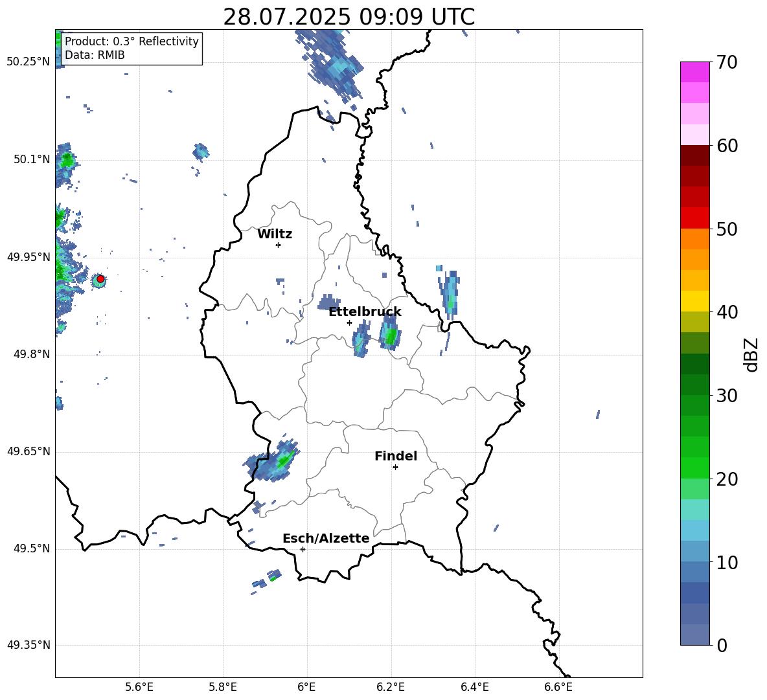Click the Data: RMIB text
The width and height of the screenshot is (767, 700).
95,55
